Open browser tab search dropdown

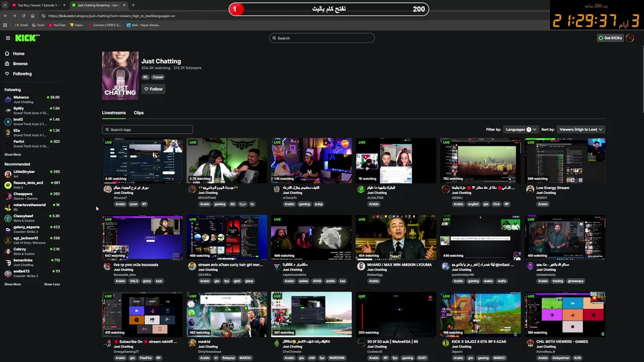tap(6, 5)
